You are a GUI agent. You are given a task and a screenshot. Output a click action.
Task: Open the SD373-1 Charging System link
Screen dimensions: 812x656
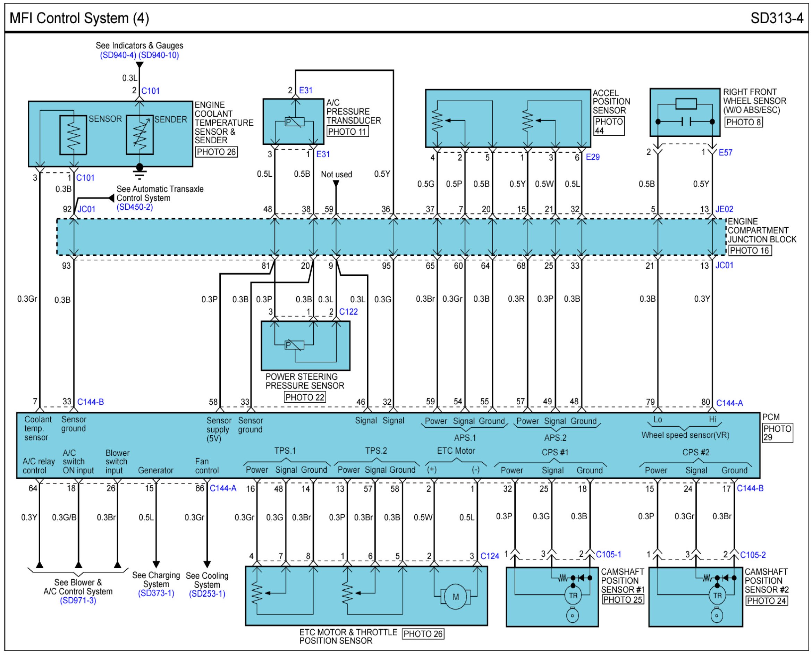click(156, 593)
